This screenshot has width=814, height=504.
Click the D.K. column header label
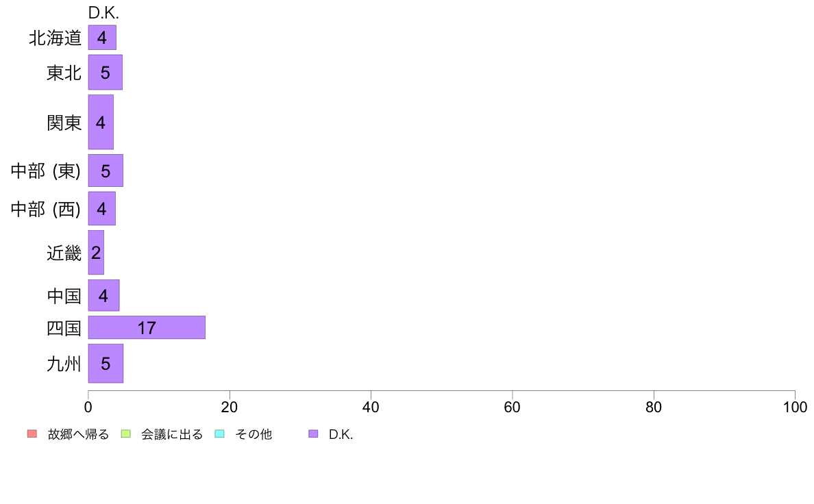103,13
